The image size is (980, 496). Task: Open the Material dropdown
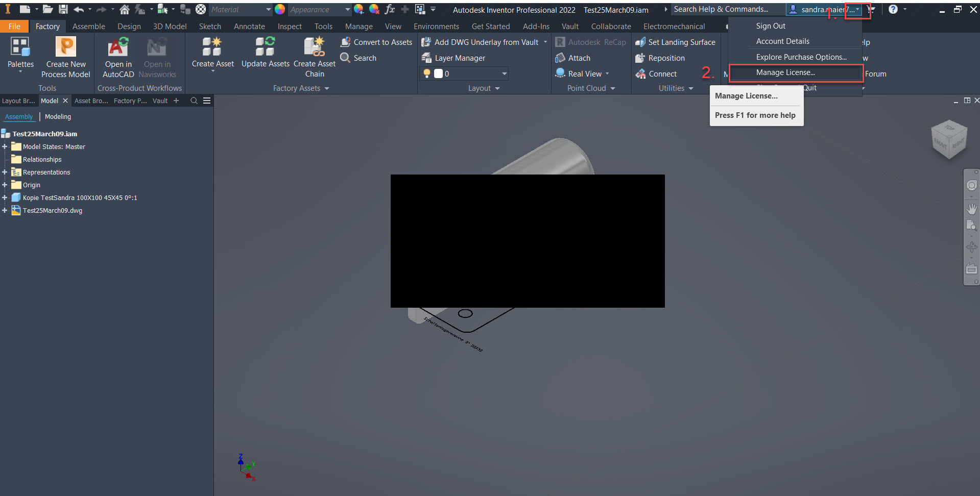click(x=240, y=10)
